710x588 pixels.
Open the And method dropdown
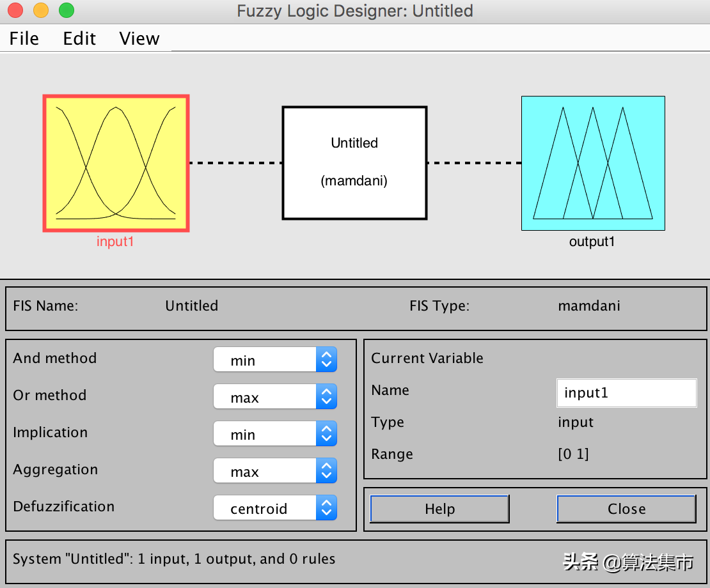pos(275,360)
